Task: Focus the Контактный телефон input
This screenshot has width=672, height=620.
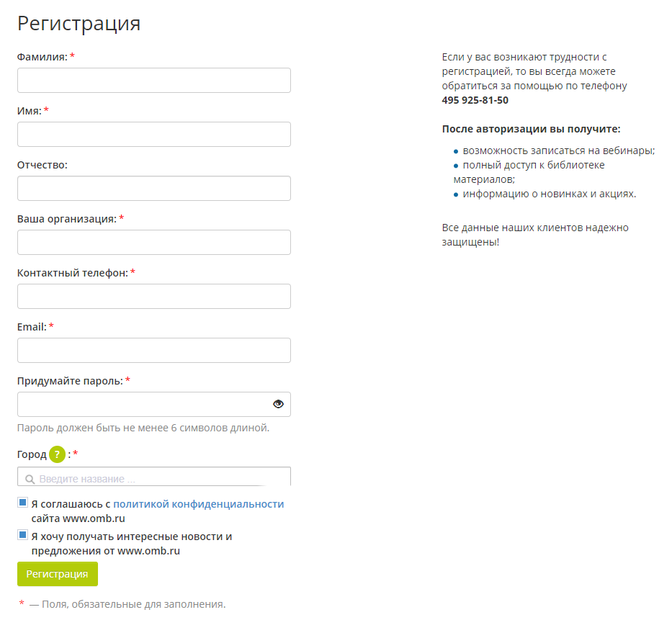Action: pyautogui.click(x=153, y=297)
